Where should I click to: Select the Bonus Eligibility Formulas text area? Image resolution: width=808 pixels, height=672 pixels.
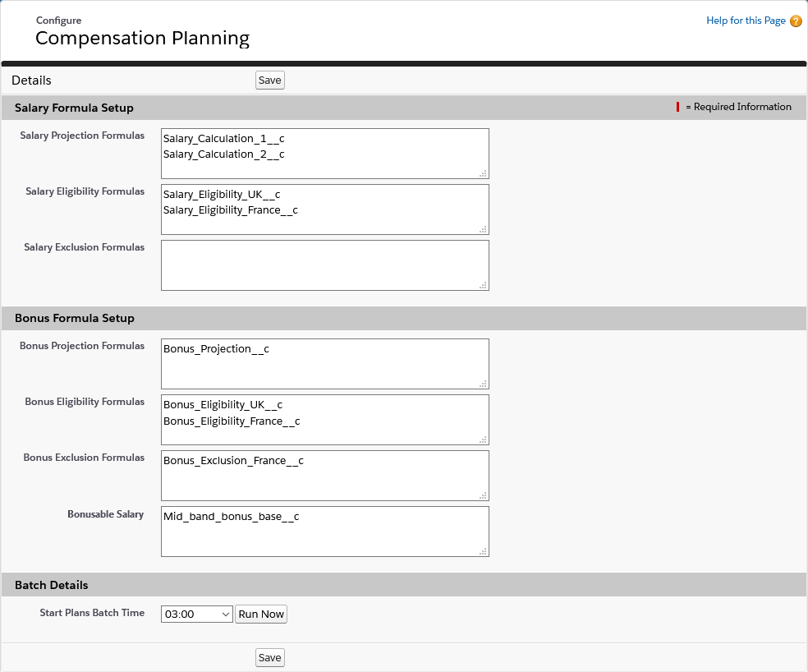(324, 419)
